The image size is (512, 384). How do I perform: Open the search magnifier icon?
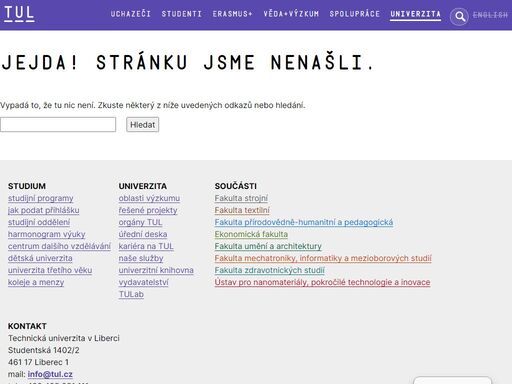coord(460,16)
